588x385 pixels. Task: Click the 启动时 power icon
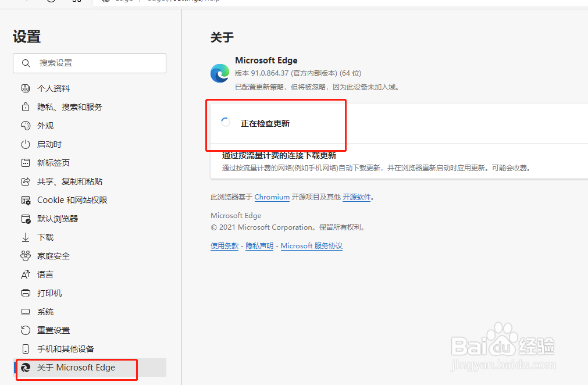click(26, 144)
